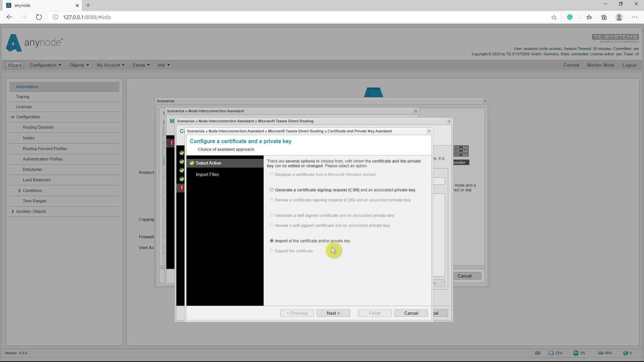Add page to favorites star icon

tap(554, 17)
